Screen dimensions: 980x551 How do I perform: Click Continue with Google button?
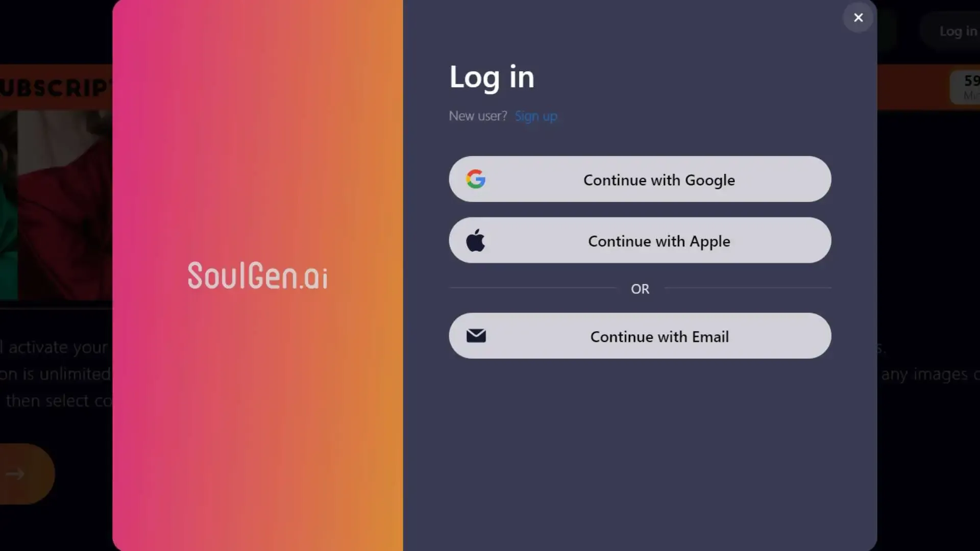640,179
